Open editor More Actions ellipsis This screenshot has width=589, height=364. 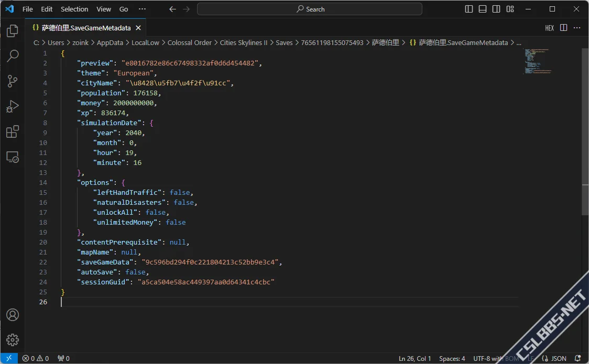[577, 28]
